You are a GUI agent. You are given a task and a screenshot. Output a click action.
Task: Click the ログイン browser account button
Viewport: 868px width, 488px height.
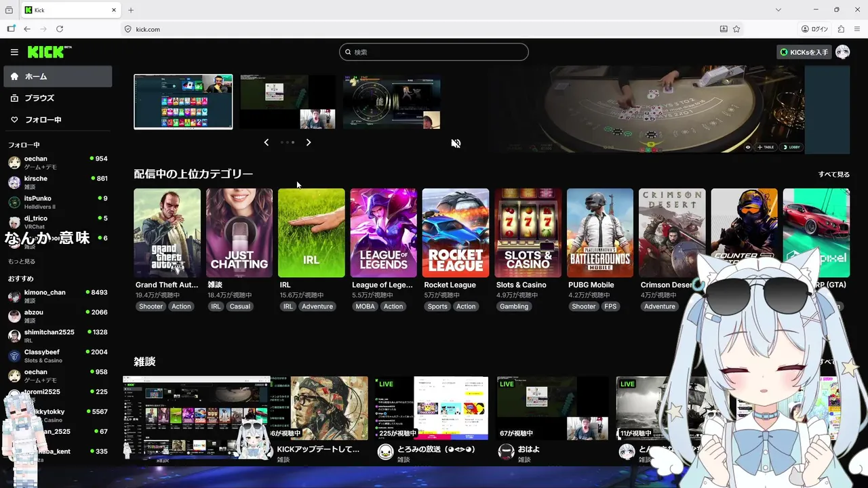pyautogui.click(x=814, y=29)
